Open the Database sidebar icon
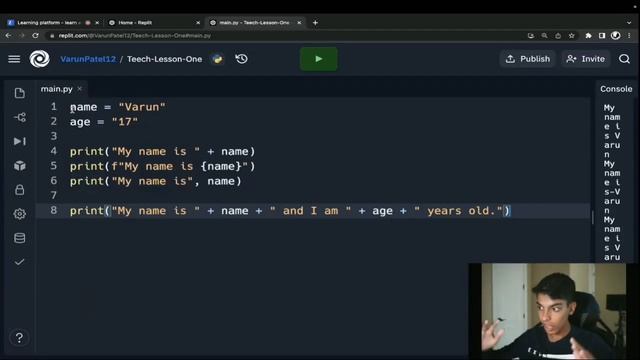This screenshot has width=640, height=360. pos(20,238)
